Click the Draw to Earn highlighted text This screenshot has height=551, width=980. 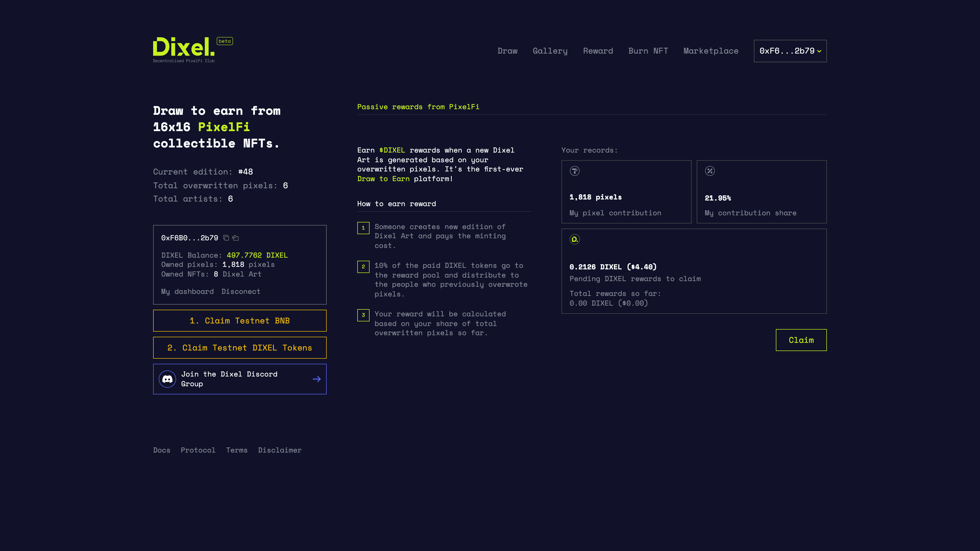pyautogui.click(x=383, y=179)
